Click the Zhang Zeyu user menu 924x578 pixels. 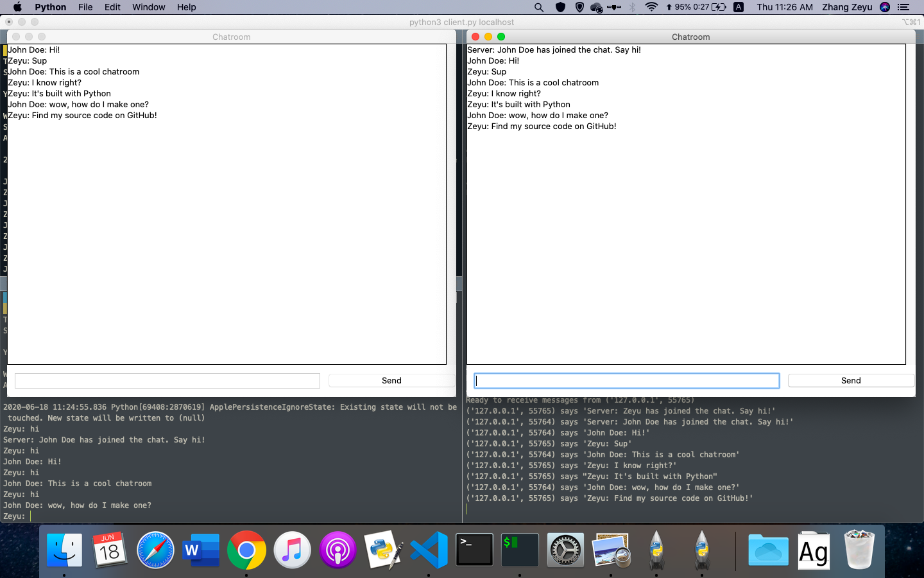click(847, 7)
